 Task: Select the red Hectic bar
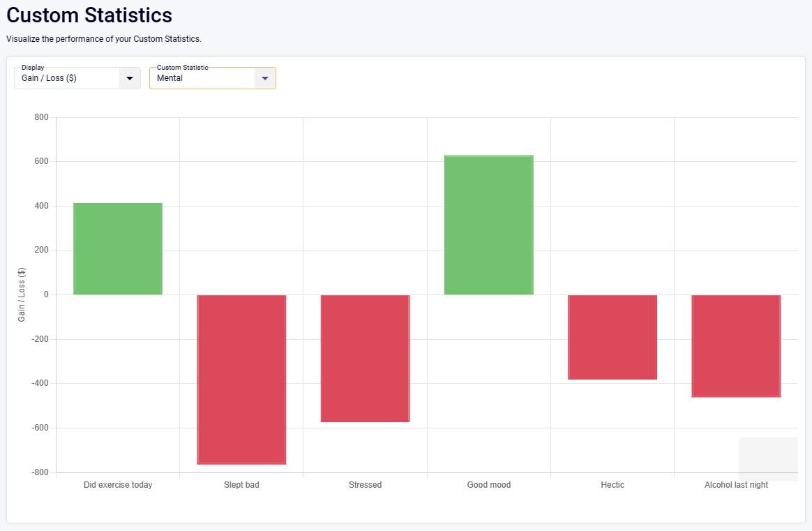[612, 337]
